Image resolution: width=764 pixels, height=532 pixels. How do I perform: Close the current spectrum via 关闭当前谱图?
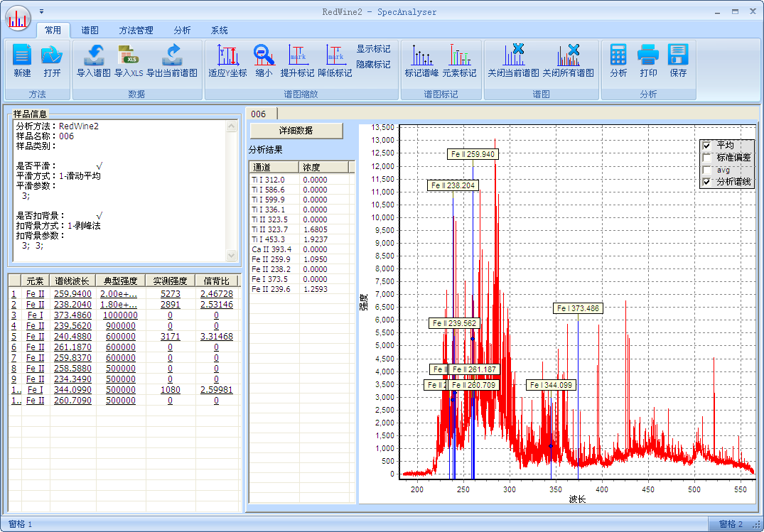[x=514, y=60]
